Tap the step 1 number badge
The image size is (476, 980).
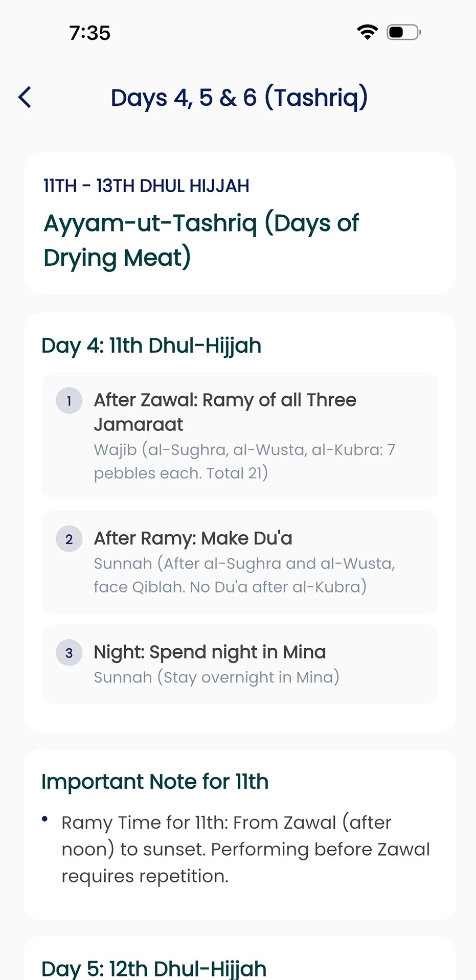pos(69,401)
